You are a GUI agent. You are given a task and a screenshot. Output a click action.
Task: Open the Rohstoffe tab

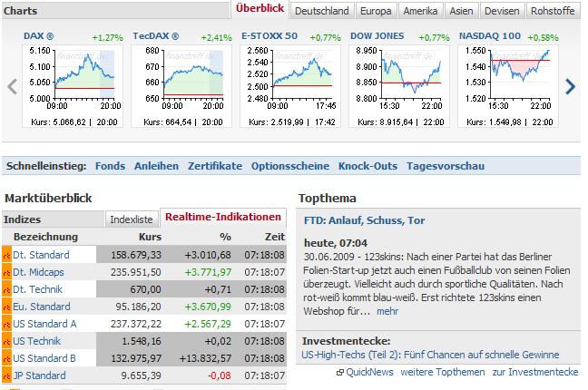point(553,11)
